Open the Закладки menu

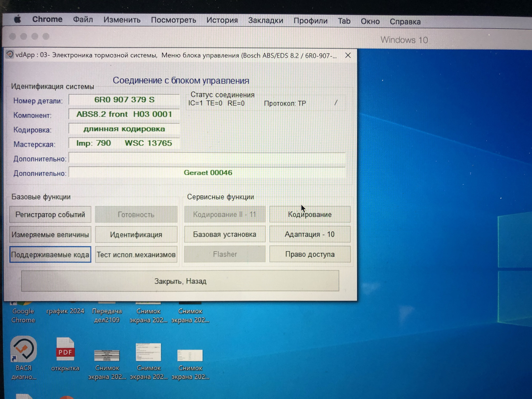pos(265,21)
